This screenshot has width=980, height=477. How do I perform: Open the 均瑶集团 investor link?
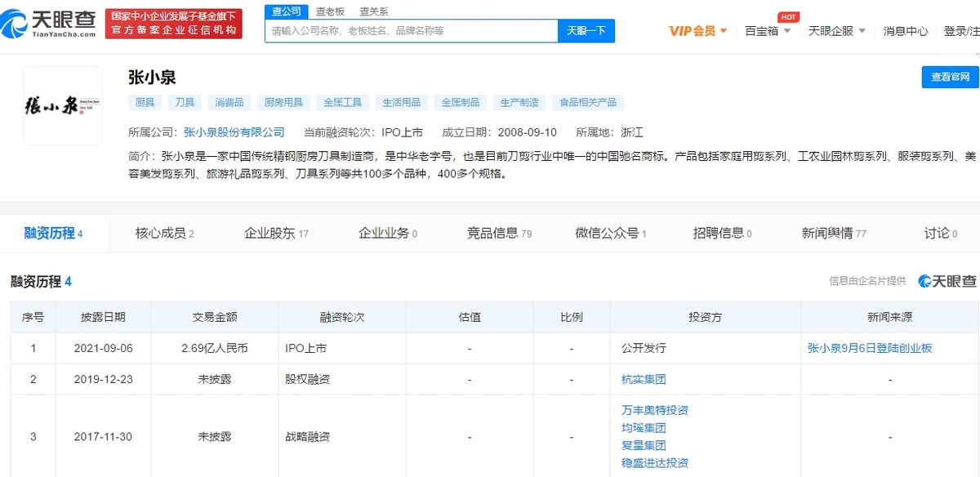644,428
